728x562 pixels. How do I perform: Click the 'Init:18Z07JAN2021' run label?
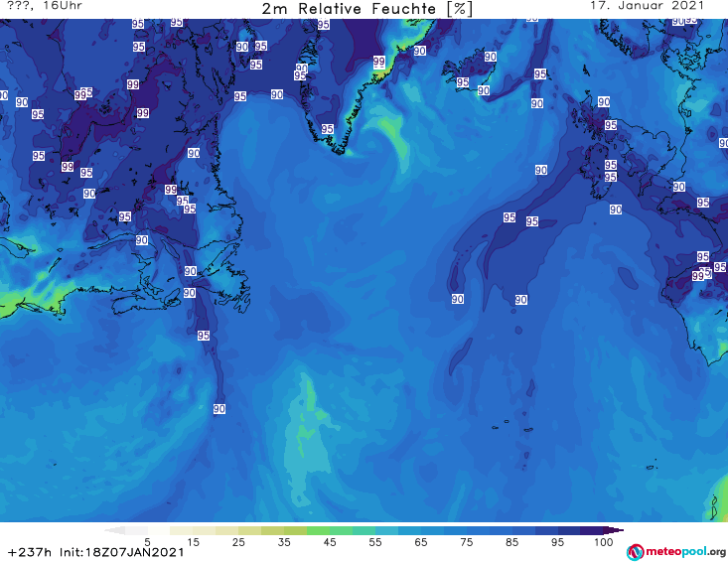(x=121, y=552)
